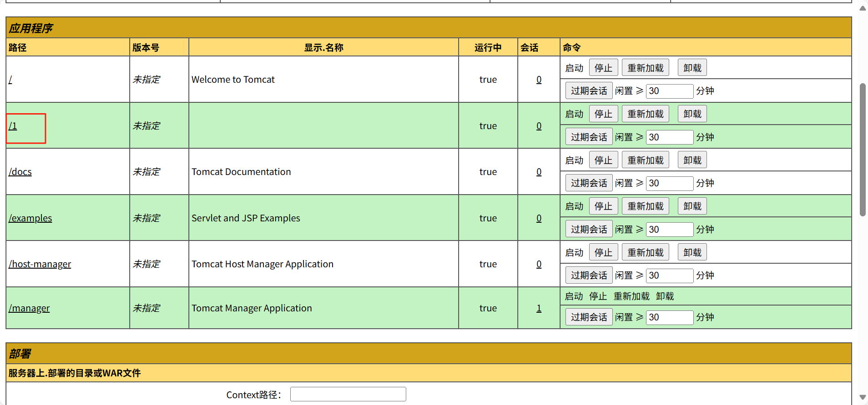868x405 pixels.
Task: Focus idle minutes field in /1 row
Action: (670, 137)
